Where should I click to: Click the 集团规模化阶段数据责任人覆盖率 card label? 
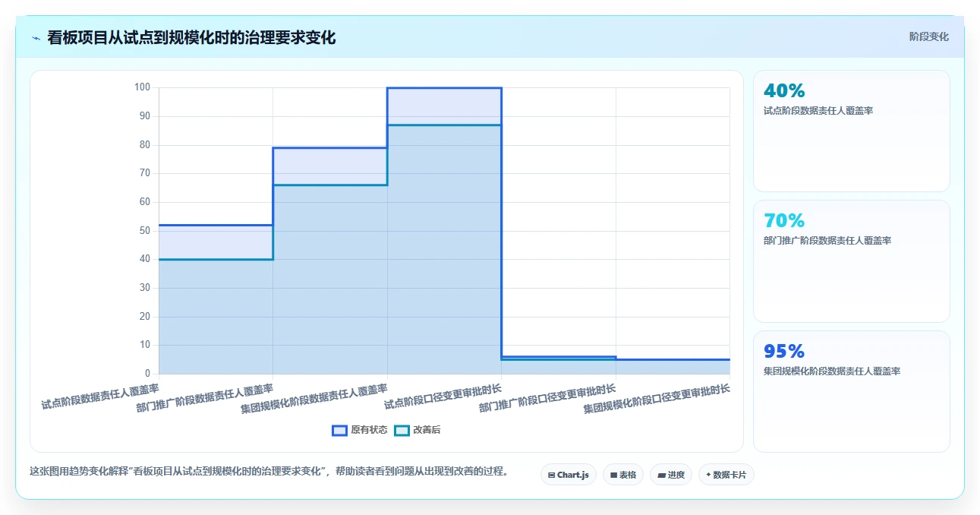pos(832,371)
